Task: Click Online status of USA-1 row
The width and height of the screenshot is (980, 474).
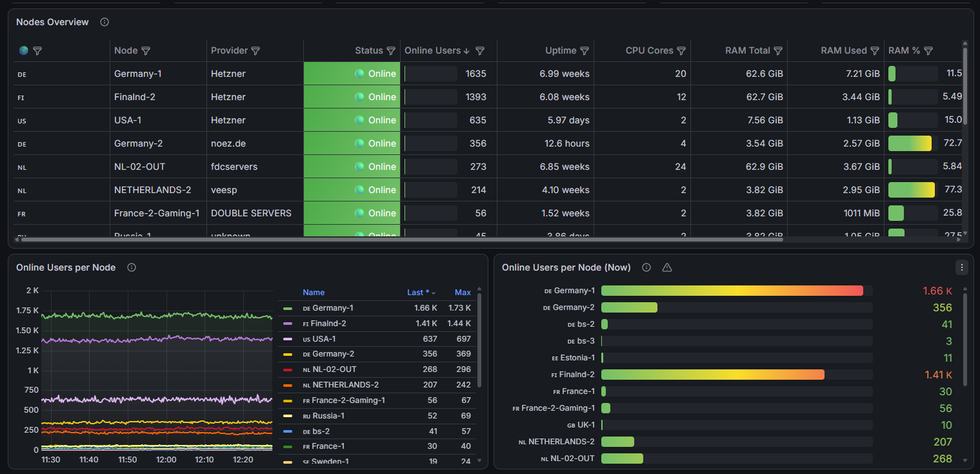Action: pos(352,120)
